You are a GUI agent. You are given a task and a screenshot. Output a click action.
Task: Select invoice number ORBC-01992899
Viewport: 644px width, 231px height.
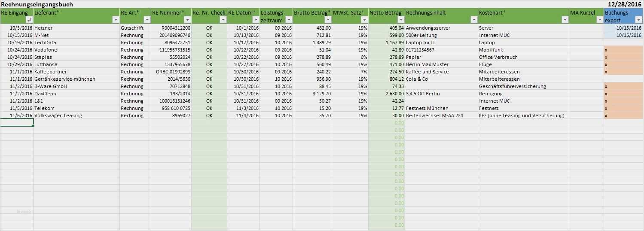171,72
